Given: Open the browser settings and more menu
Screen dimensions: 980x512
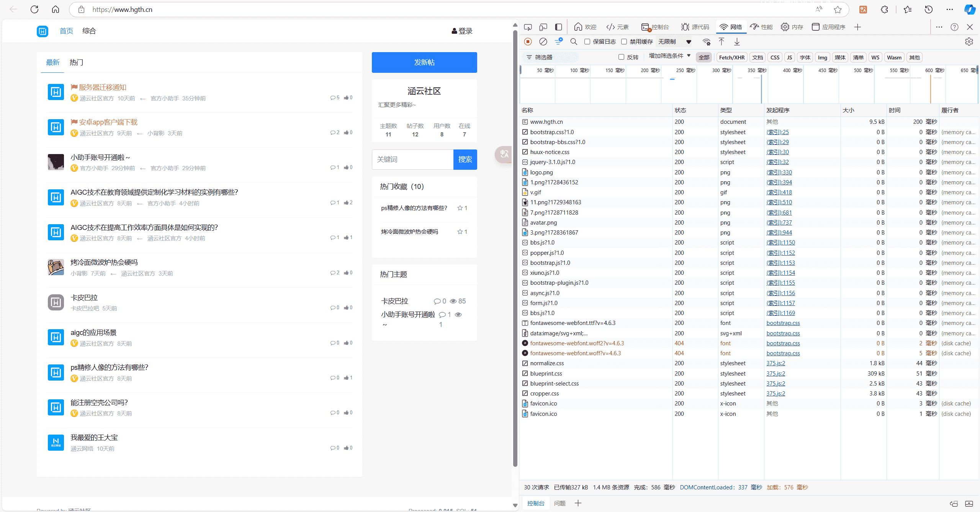Looking at the screenshot, I should [949, 10].
